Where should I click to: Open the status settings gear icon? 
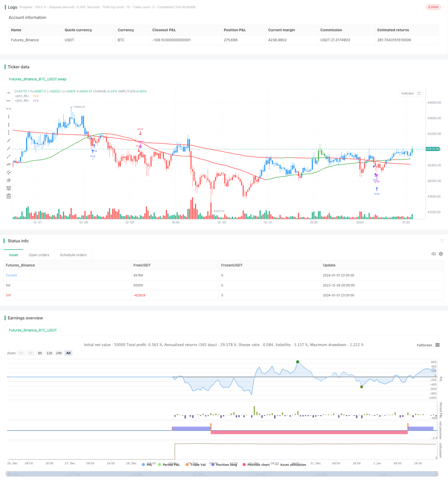pos(441,254)
